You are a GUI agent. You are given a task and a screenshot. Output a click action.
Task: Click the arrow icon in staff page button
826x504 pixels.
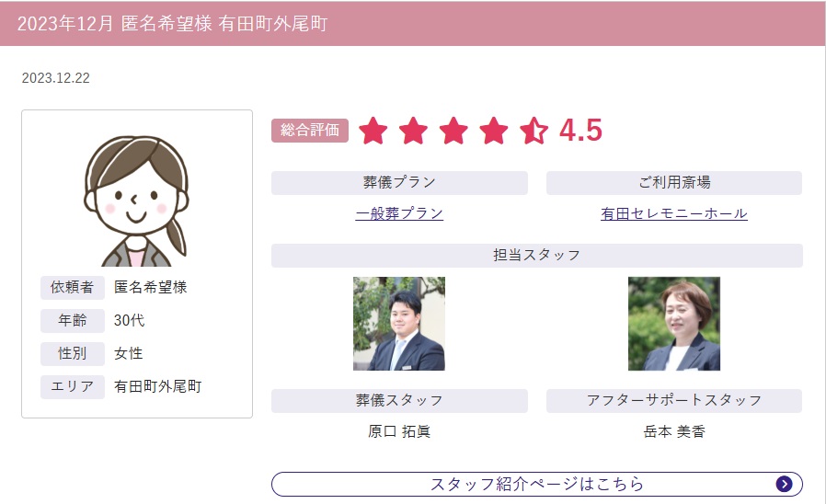coord(784,484)
